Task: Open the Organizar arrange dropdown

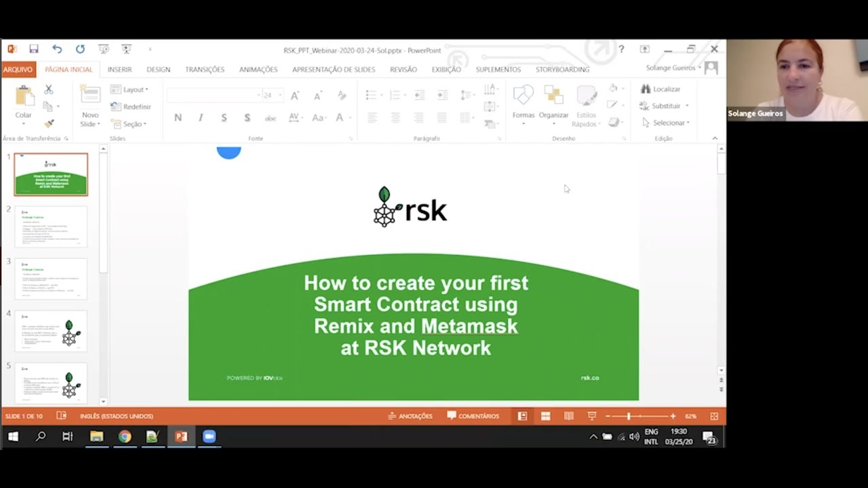Action: pyautogui.click(x=553, y=106)
